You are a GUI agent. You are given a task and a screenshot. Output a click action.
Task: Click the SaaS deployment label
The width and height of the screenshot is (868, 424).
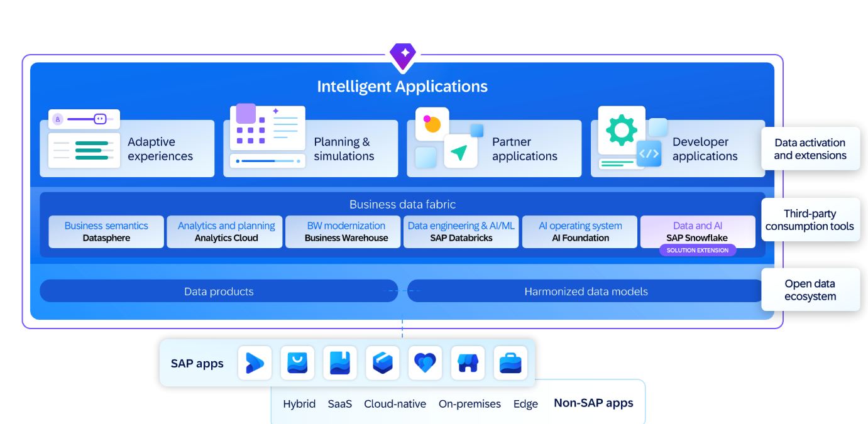340,404
